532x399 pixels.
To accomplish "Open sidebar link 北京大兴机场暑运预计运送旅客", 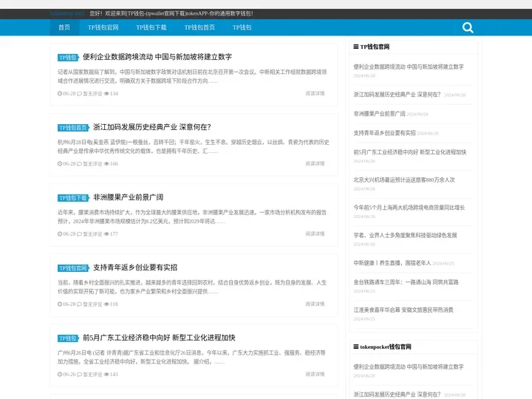I will (404, 180).
